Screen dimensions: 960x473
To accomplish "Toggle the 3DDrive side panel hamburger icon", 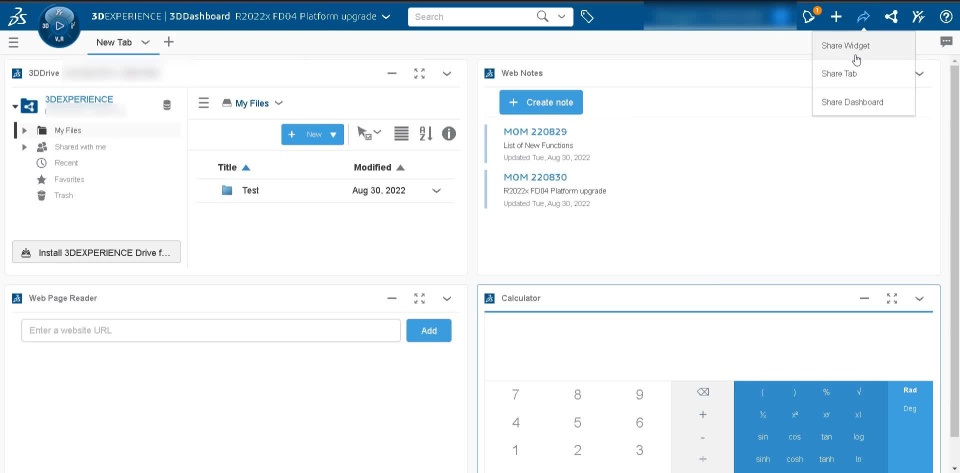I will (x=204, y=103).
